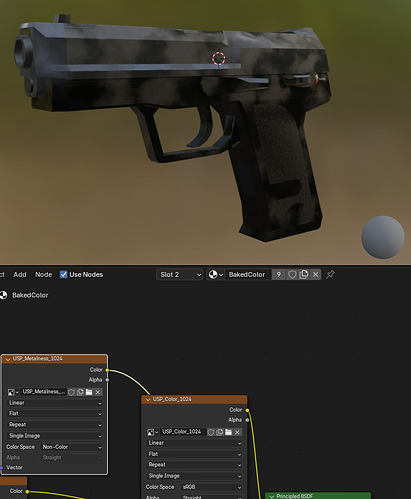
Task: Click the 3D cursor on the pistol slide
Action: point(219,58)
